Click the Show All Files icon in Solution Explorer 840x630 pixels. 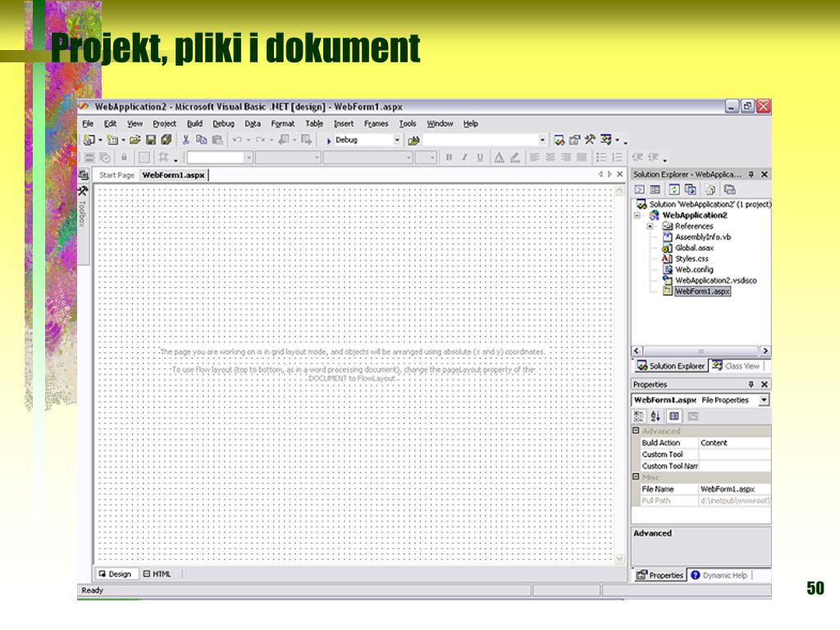tap(709, 189)
